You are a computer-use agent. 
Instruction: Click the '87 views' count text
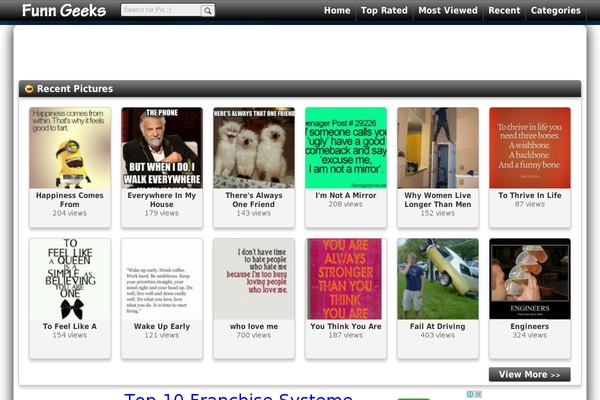(x=530, y=204)
